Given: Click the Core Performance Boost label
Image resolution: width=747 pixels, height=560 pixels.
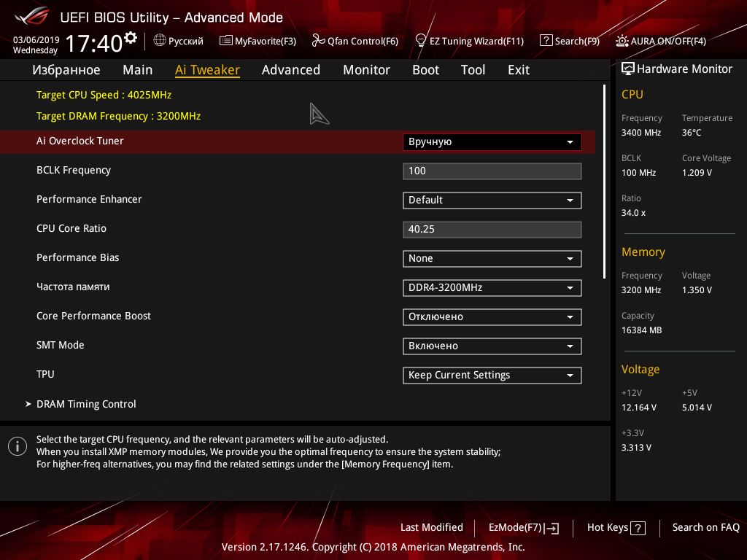Looking at the screenshot, I should click(93, 316).
